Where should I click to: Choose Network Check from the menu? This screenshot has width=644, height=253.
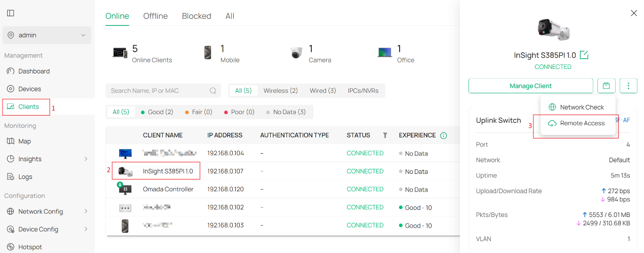tap(578, 107)
